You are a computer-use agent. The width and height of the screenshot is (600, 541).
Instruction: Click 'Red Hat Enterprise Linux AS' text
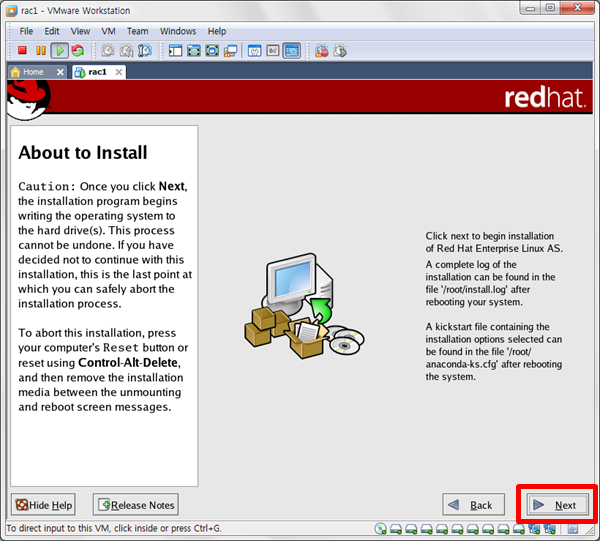[499, 248]
